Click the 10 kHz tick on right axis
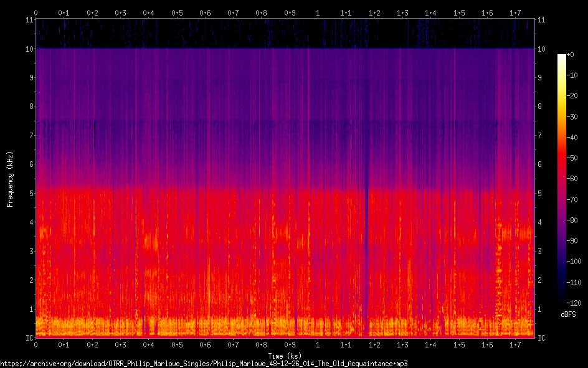This screenshot has height=368, width=588. coord(542,49)
